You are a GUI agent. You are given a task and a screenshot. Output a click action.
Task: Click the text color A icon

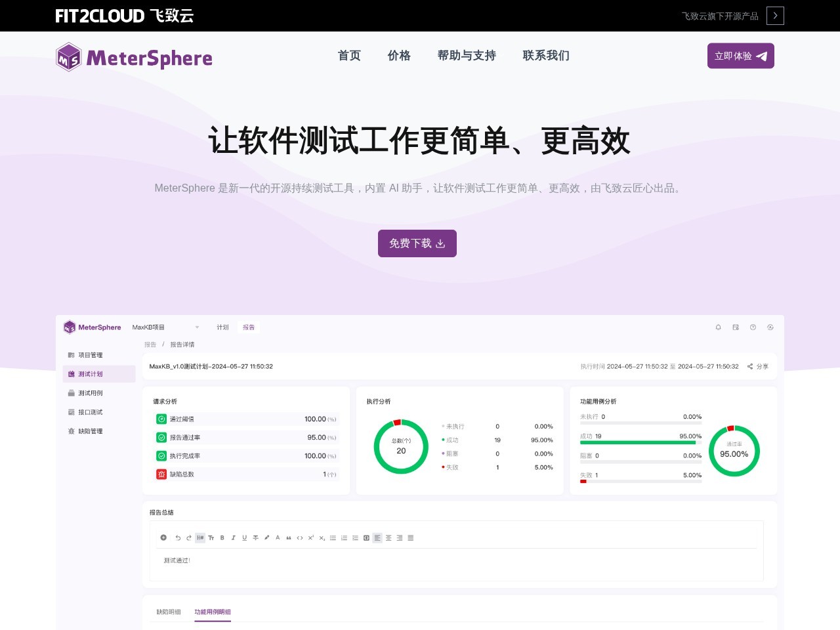click(278, 537)
